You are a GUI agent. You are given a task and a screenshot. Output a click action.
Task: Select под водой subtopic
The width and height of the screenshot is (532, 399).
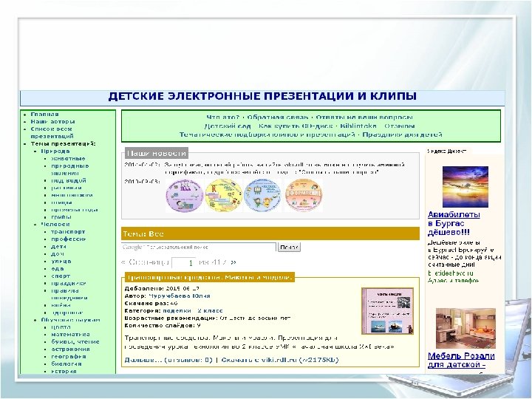tap(69, 180)
